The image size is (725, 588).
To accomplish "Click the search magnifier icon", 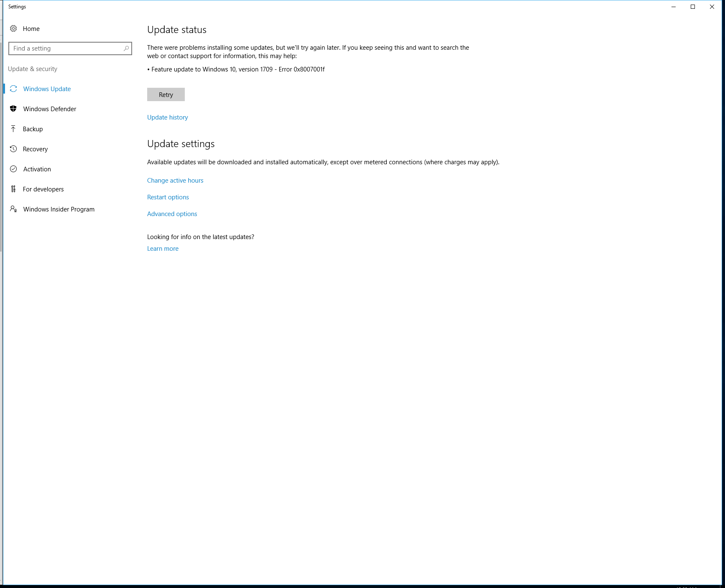I will [126, 48].
